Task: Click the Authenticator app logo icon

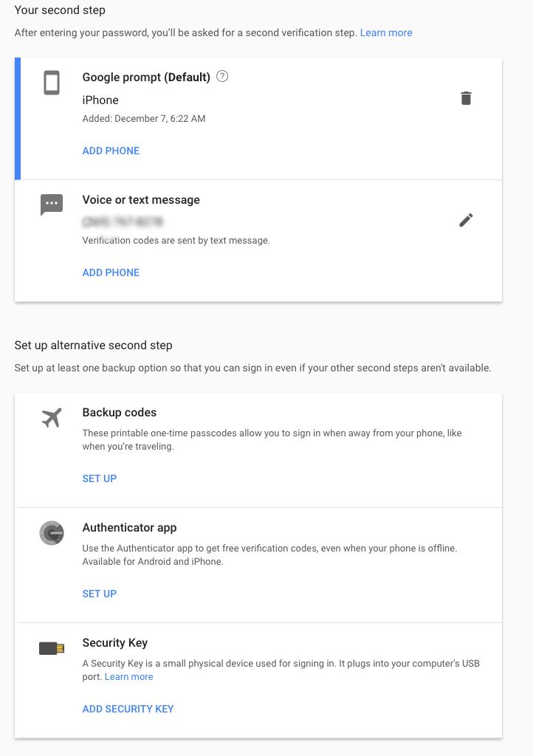Action: [x=52, y=532]
